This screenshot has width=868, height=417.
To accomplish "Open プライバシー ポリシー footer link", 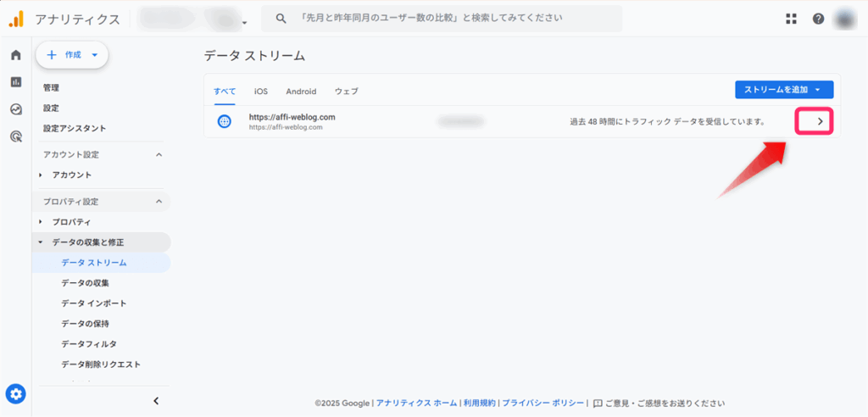I will (x=543, y=403).
